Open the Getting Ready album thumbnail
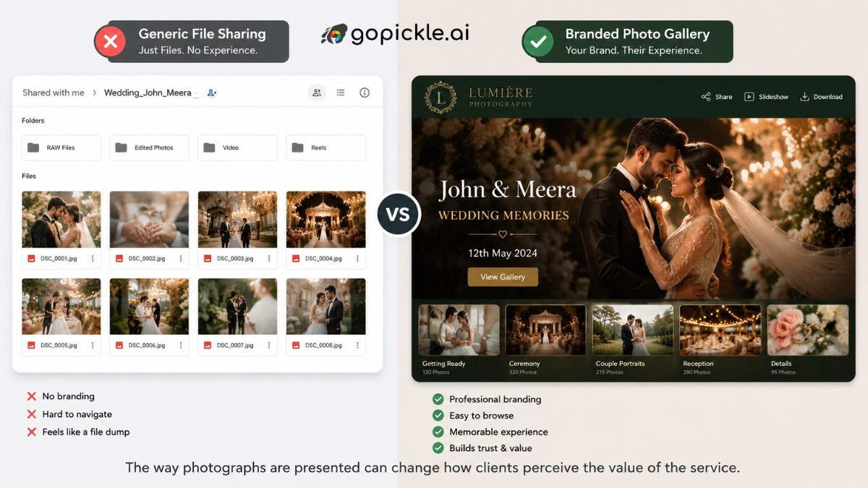This screenshot has height=488, width=868. 459,330
